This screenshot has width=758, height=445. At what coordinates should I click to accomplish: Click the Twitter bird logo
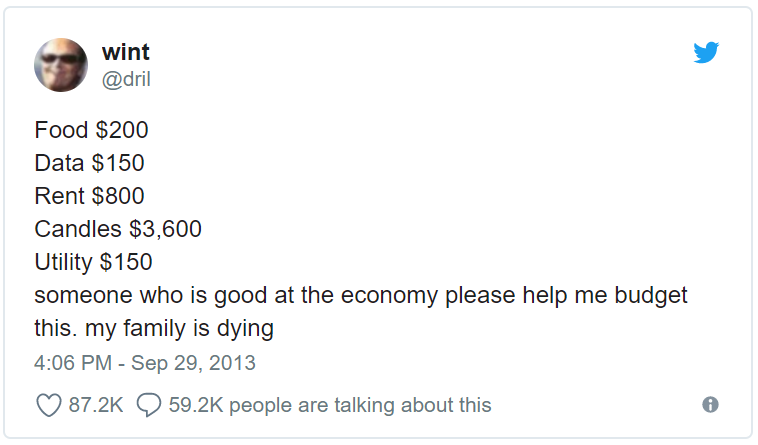click(x=706, y=52)
